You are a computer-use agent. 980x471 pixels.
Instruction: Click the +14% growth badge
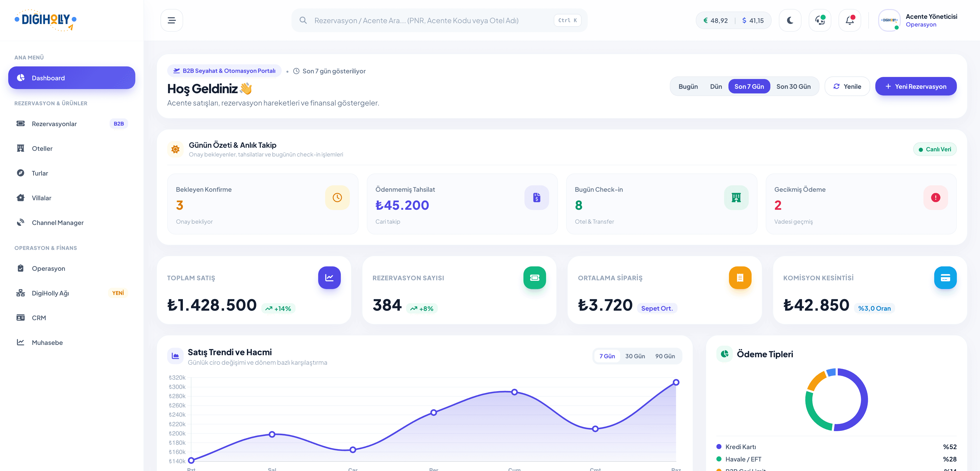coord(278,308)
